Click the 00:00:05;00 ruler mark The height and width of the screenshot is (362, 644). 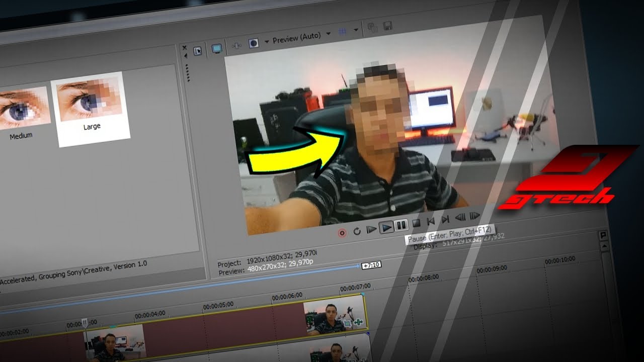coord(218,305)
